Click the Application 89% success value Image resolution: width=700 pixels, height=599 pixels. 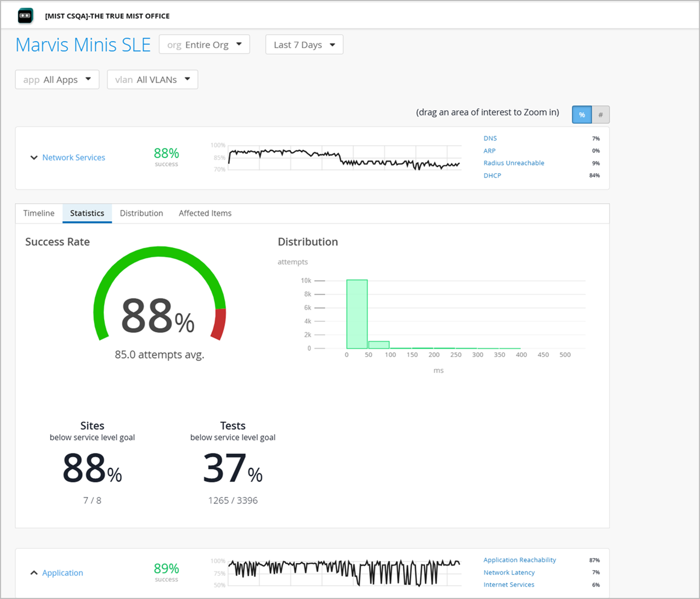click(166, 568)
